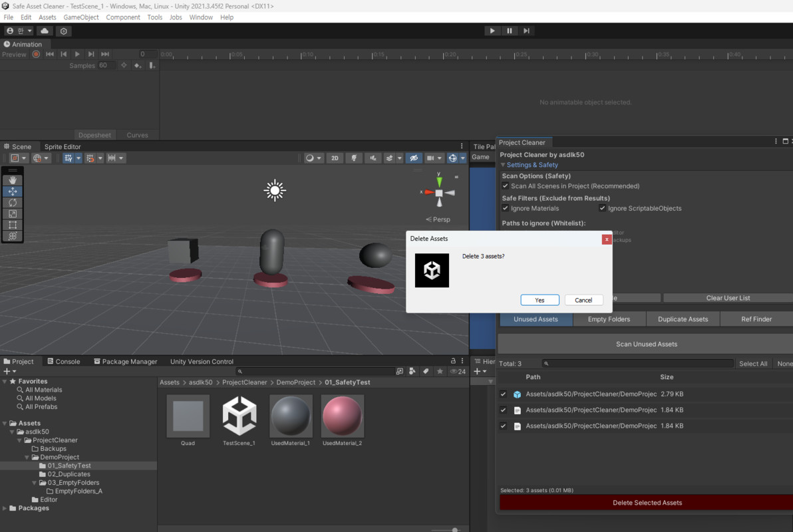The image size is (793, 532).
Task: Click Cancel in Delete Assets dialog
Action: click(583, 300)
